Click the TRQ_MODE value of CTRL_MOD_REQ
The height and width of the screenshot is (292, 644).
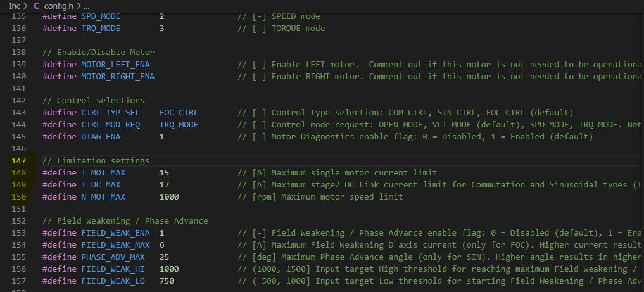pyautogui.click(x=179, y=125)
